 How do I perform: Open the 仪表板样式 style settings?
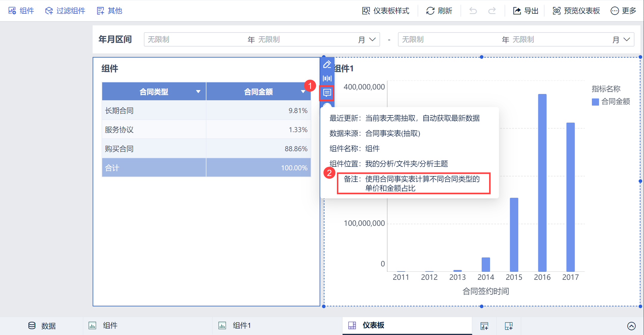pos(386,11)
